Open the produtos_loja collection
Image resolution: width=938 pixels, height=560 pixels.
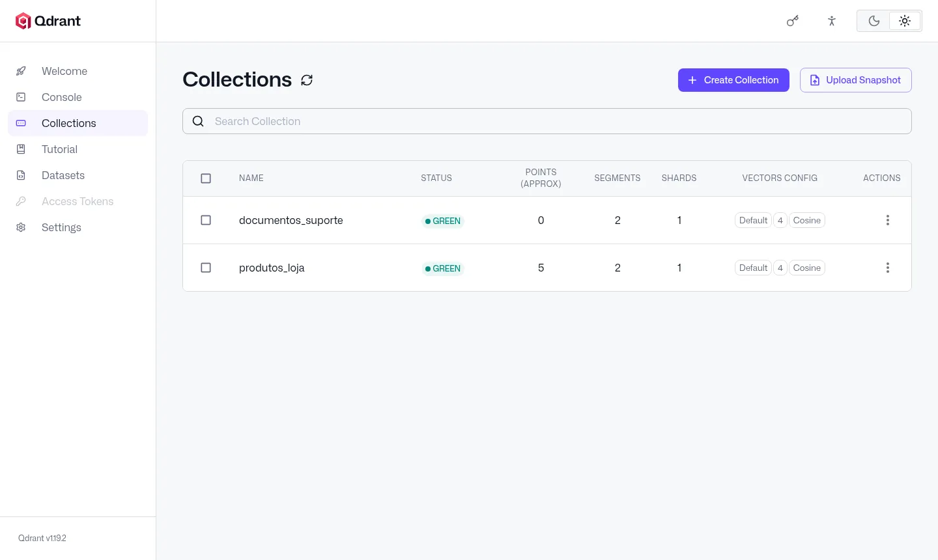tap(272, 268)
